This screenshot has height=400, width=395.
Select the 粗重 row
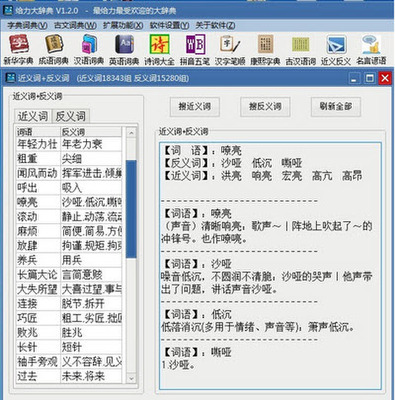point(69,159)
